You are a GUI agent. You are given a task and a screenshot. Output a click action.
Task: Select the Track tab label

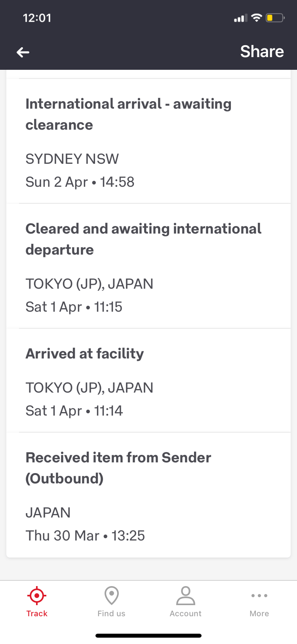pos(37,613)
